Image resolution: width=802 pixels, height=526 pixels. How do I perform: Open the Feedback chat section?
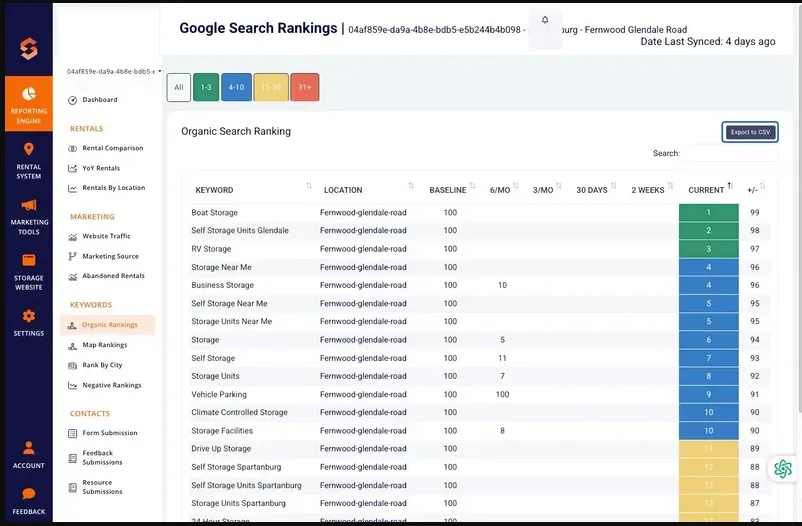[x=29, y=501]
